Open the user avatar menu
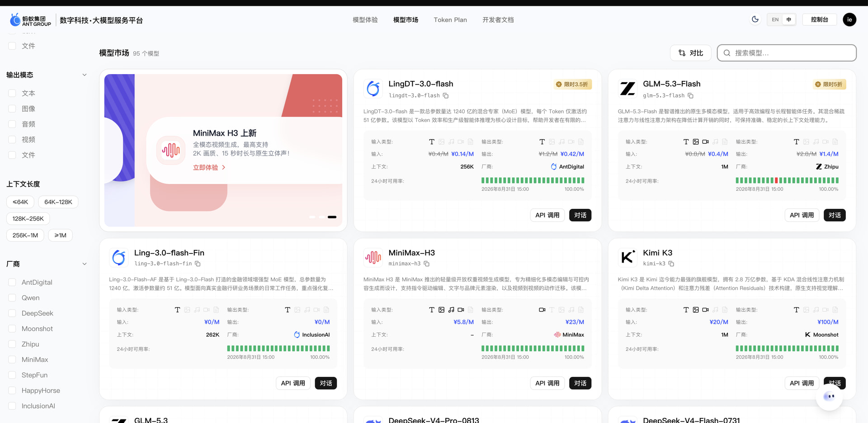The height and width of the screenshot is (423, 868). (x=849, y=19)
